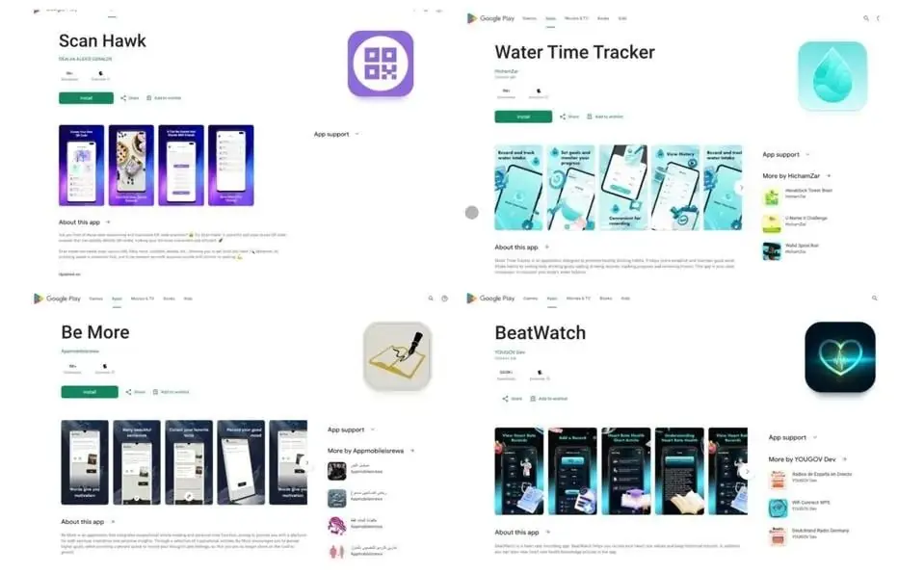Viewport: 924px width, 573px height.
Task: Click the Be More pen and book icon
Action: click(x=397, y=355)
